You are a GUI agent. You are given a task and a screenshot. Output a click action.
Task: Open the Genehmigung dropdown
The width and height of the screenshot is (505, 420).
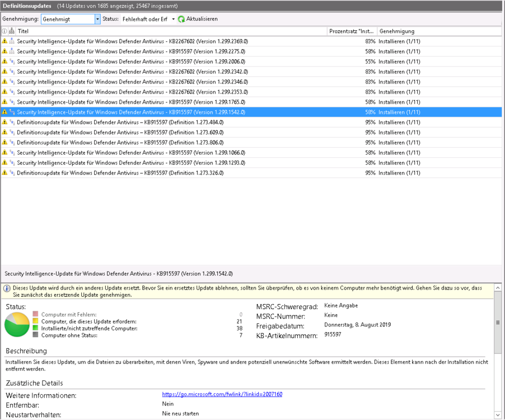[97, 19]
